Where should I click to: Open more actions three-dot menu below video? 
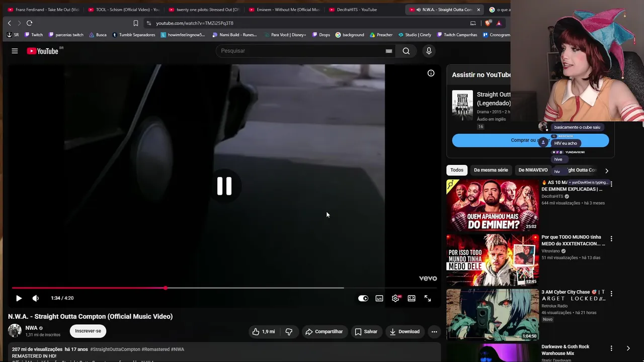pos(434,331)
